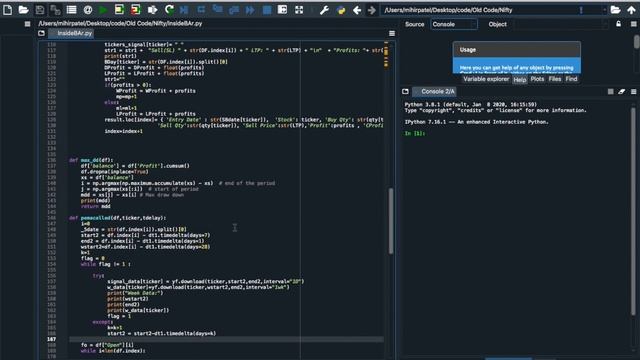Click the Object input field in Help pane
This screenshot has width=640, height=360.
point(561,24)
